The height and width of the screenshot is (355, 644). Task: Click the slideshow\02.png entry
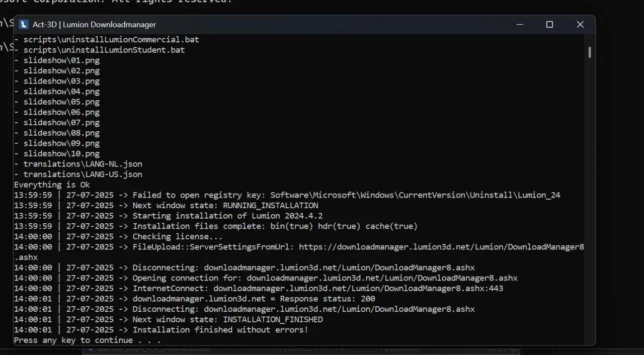57,70
